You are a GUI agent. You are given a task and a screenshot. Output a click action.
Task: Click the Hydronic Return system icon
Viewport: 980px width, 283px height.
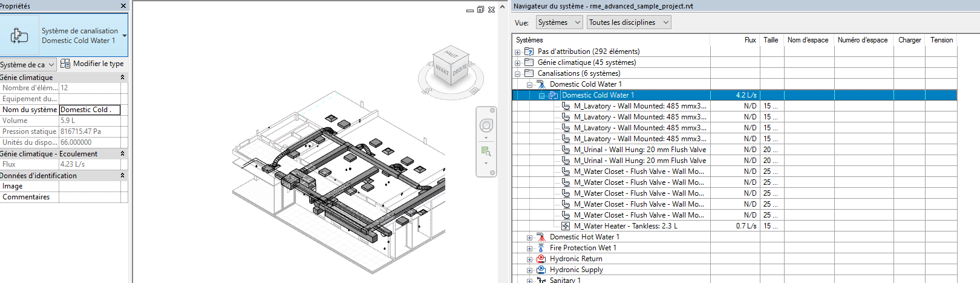(541, 259)
